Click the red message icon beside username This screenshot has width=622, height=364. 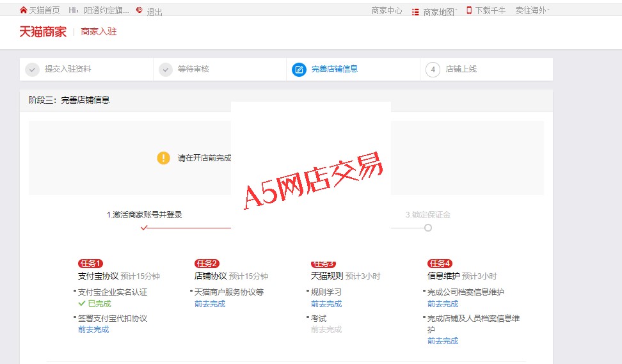[140, 10]
